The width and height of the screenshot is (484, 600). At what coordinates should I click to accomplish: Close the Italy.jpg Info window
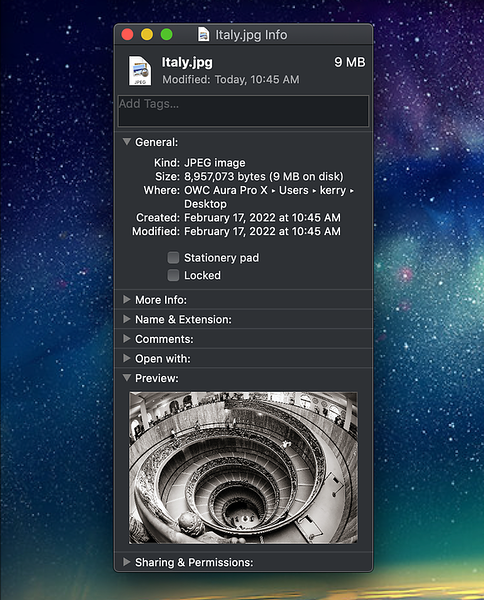[x=127, y=34]
